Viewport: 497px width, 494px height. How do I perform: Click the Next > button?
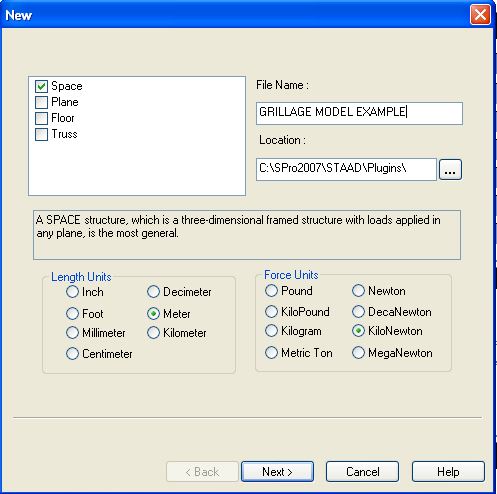pyautogui.click(x=277, y=472)
